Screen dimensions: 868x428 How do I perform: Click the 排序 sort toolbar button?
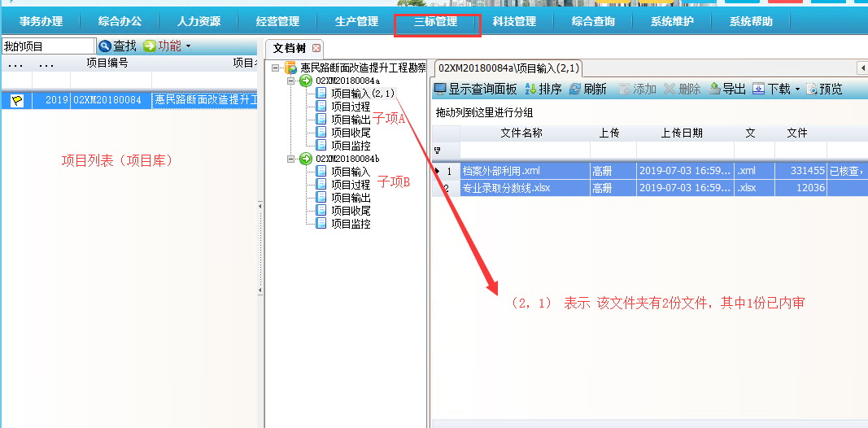click(543, 90)
